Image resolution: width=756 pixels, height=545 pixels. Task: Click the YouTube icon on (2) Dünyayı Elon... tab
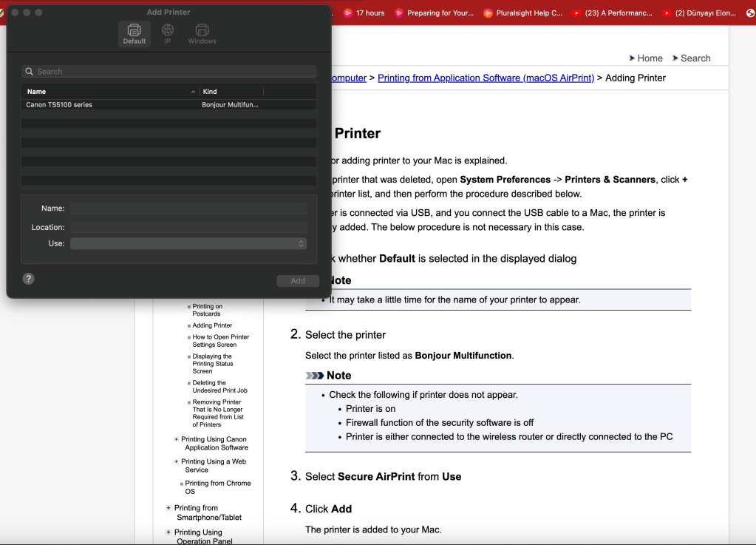(667, 13)
